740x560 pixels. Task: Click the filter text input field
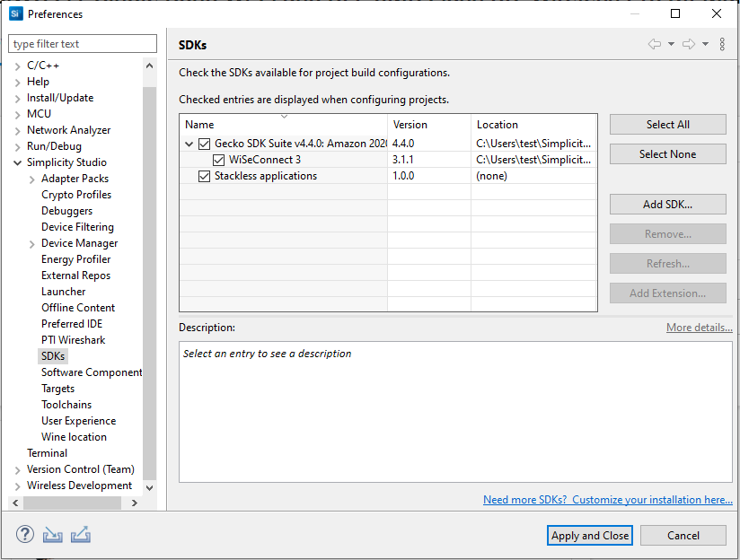[82, 44]
